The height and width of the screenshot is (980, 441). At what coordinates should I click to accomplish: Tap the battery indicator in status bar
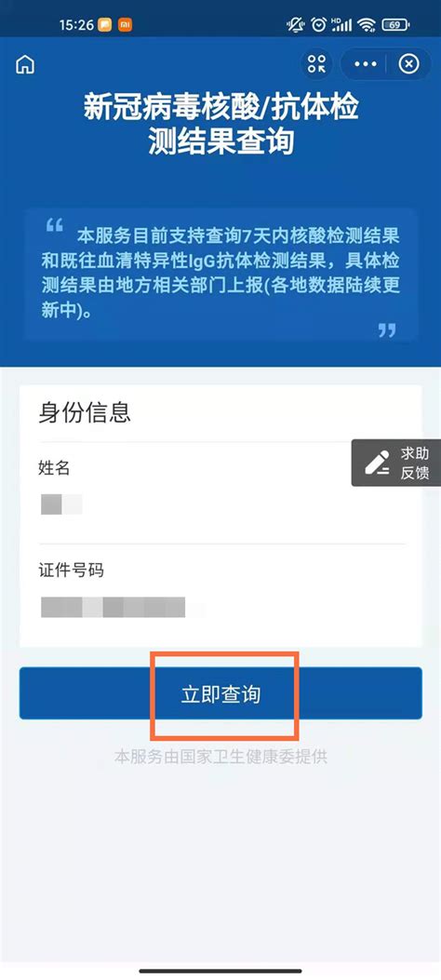pos(396,25)
